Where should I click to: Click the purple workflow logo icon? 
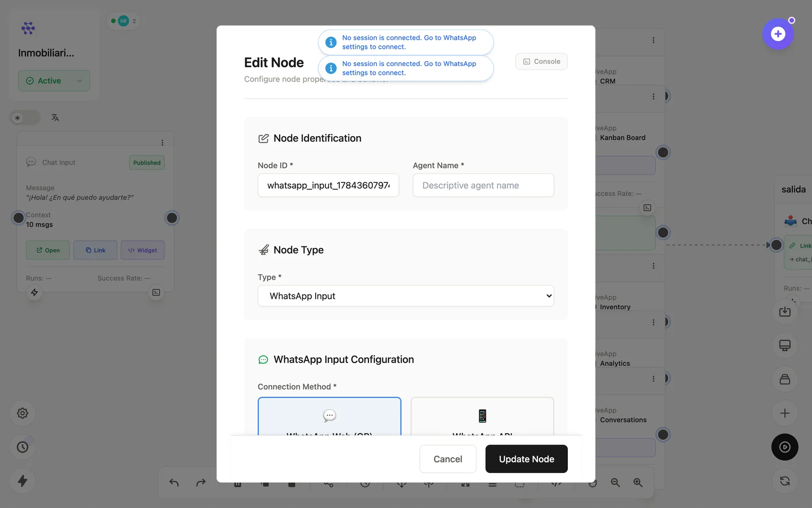click(x=28, y=28)
